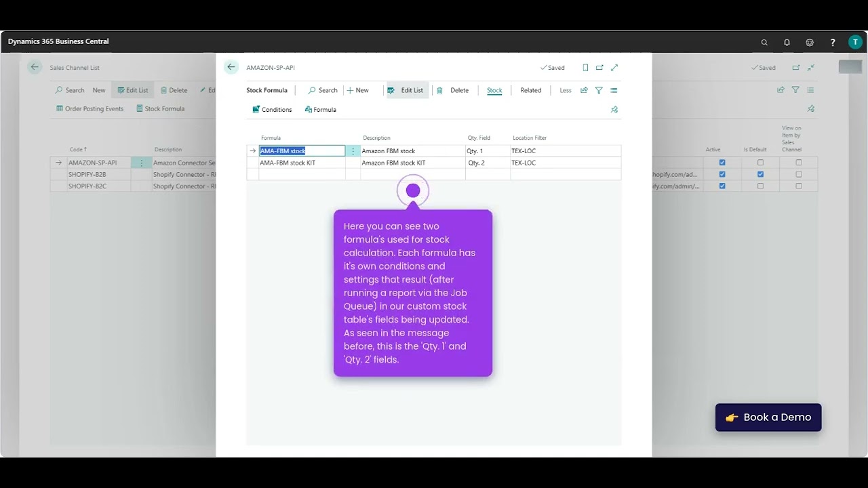This screenshot has height=488, width=868.
Task: Click Formula action with its icon
Action: (x=320, y=109)
